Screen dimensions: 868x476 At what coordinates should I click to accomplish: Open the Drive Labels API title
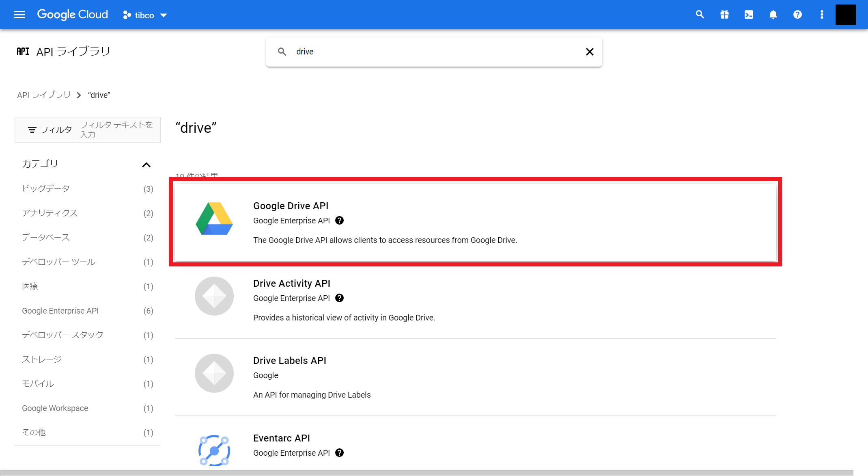(x=289, y=361)
